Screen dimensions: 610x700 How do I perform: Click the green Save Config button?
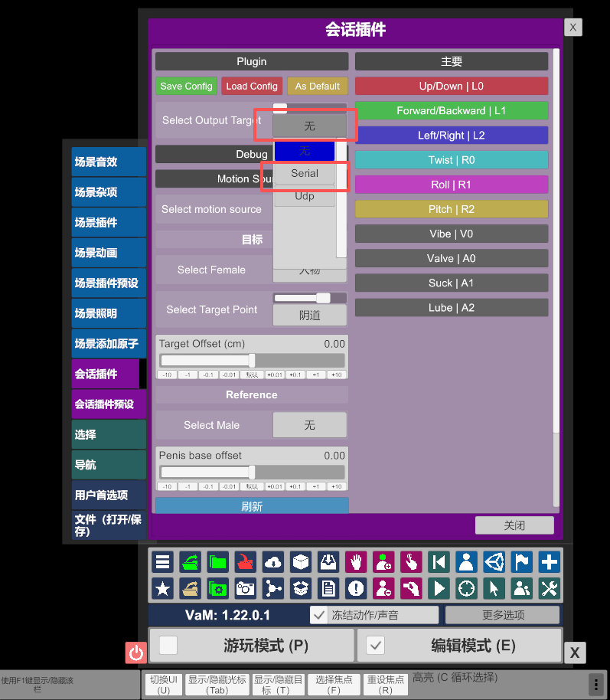point(186,87)
